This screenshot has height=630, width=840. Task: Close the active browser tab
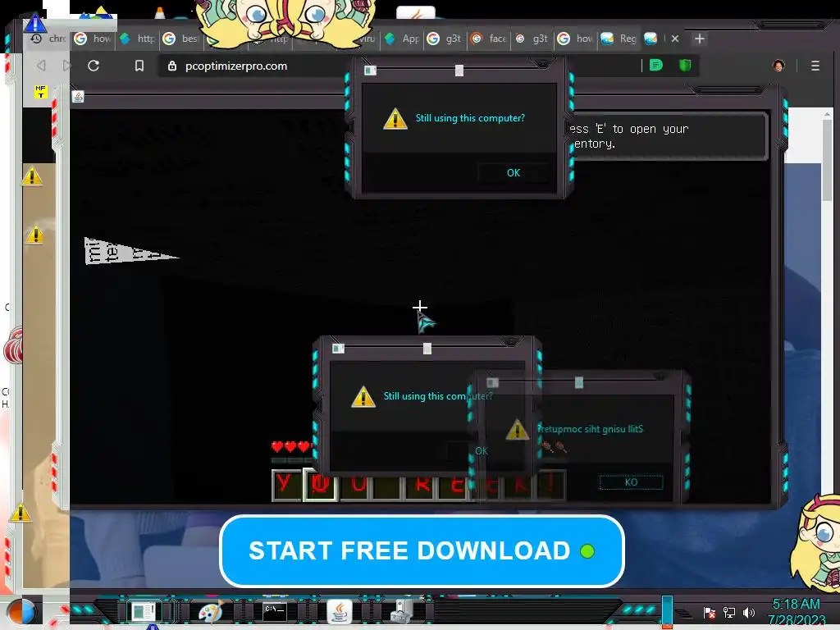[x=675, y=39]
